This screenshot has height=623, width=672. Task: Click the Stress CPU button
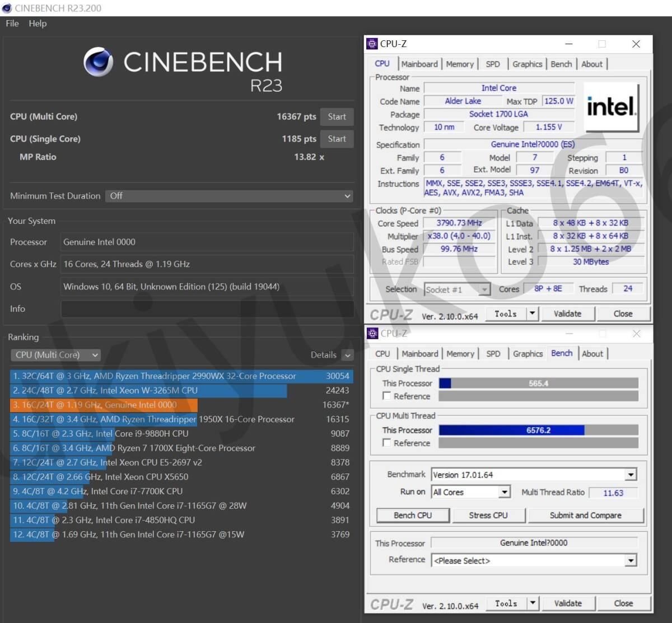(x=488, y=516)
